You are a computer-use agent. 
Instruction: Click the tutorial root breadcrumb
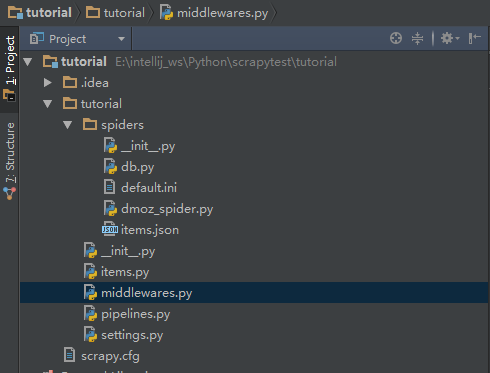(x=40, y=13)
